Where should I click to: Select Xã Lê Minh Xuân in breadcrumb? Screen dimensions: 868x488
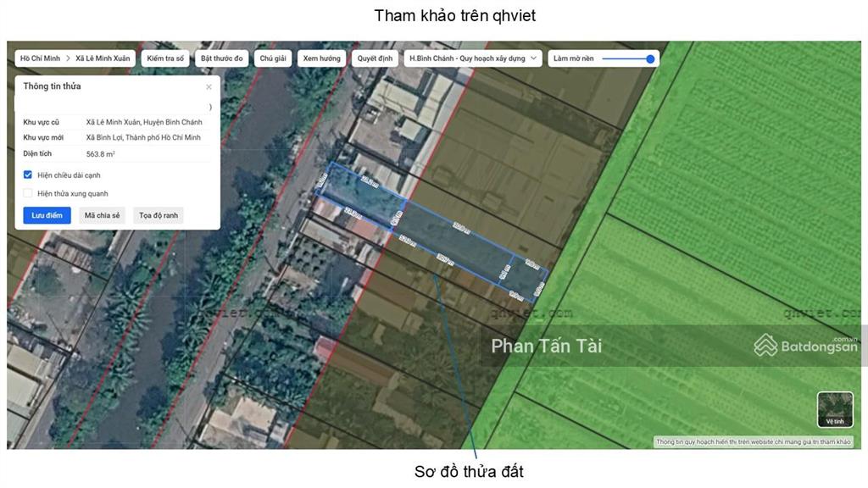(103, 58)
